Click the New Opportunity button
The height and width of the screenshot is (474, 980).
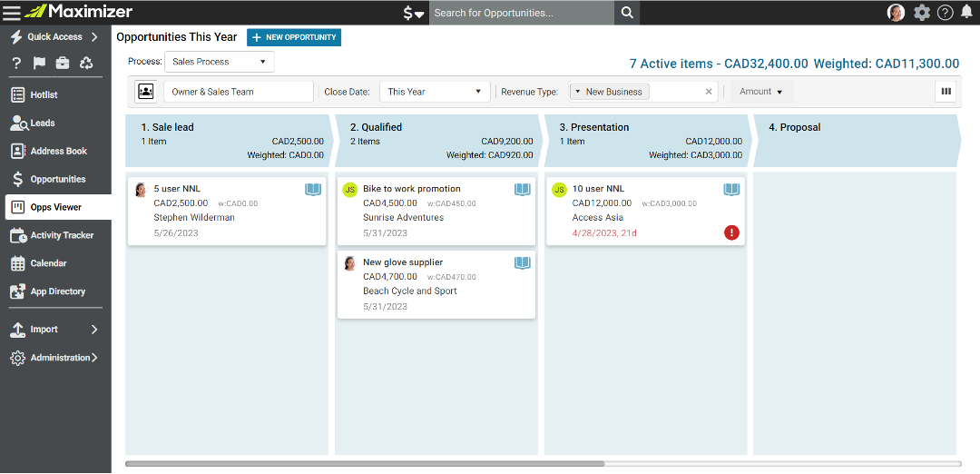(x=294, y=37)
